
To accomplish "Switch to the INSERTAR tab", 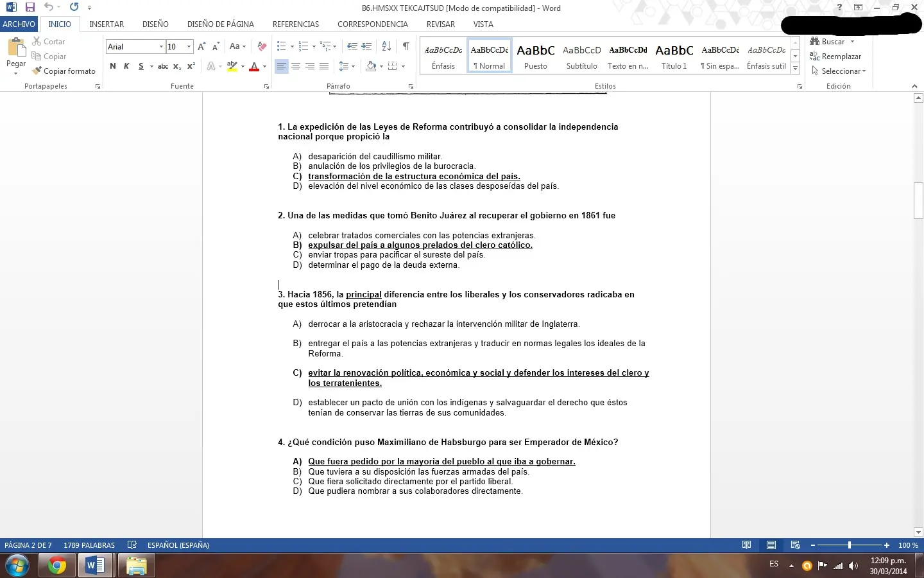I will point(107,24).
